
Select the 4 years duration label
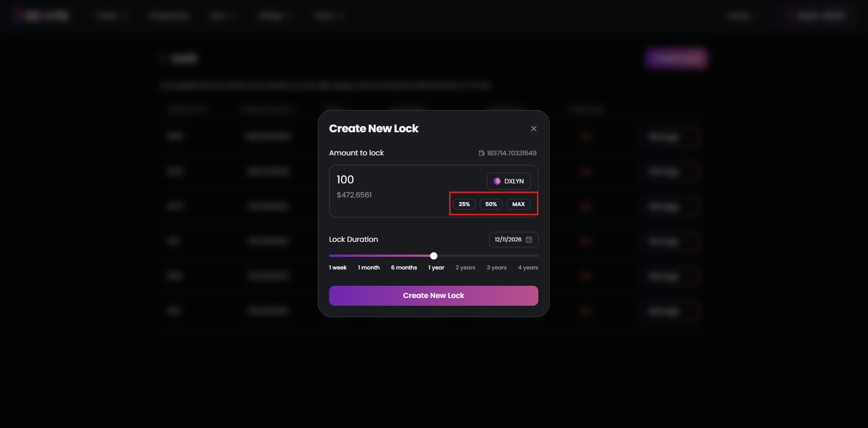[527, 267]
